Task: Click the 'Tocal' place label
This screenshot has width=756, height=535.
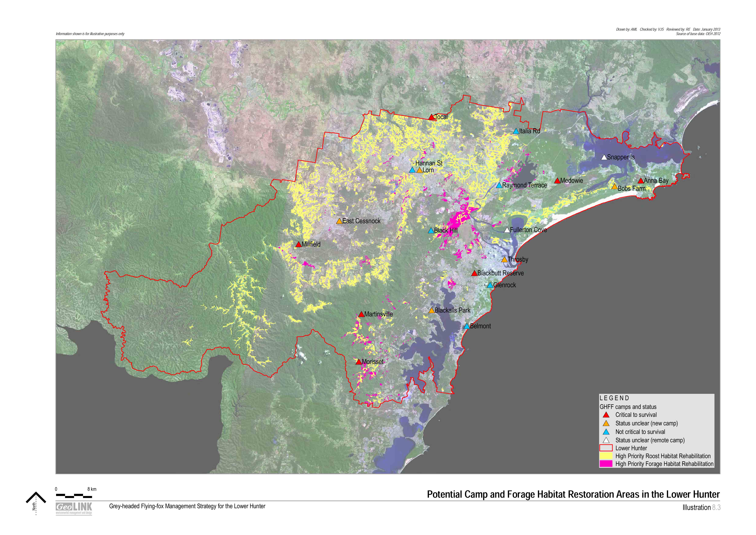Action: tap(441, 117)
